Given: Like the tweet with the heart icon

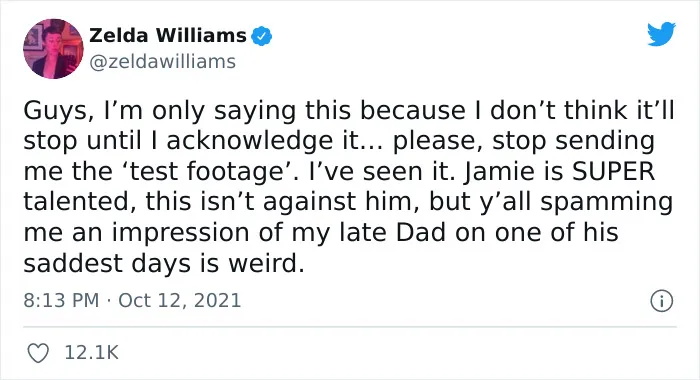Looking at the screenshot, I should [38, 353].
